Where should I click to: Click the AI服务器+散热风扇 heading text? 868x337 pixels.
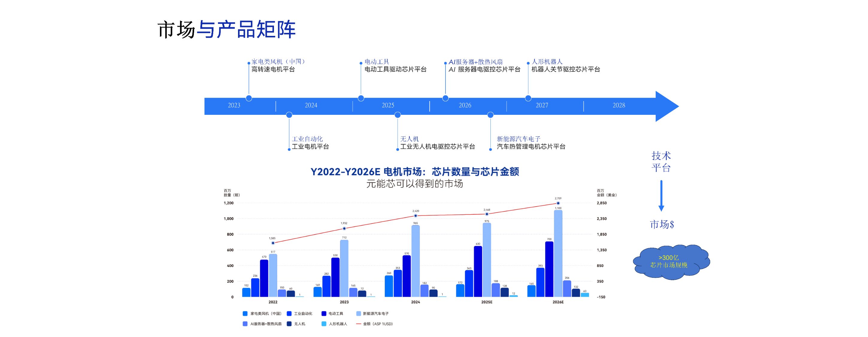point(475,62)
